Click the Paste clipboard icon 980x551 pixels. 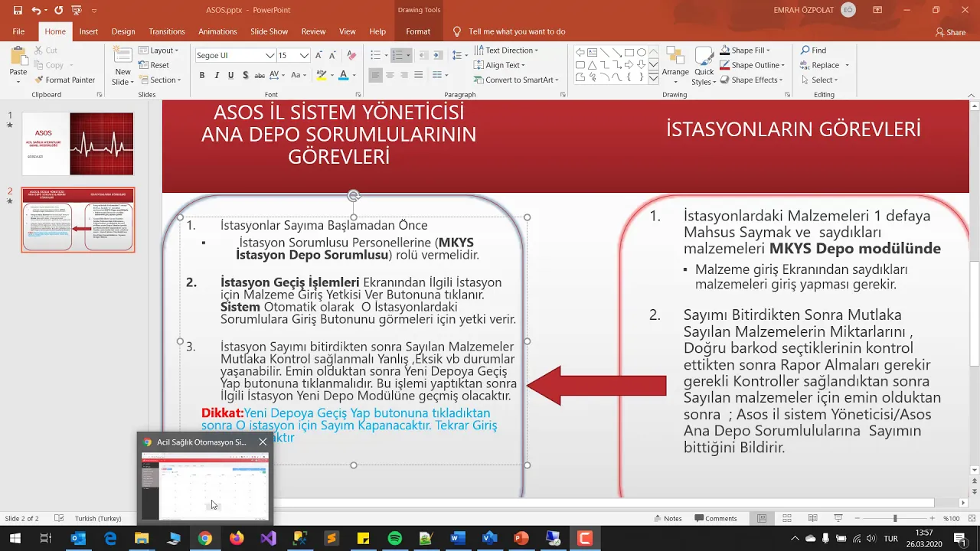tap(18, 56)
